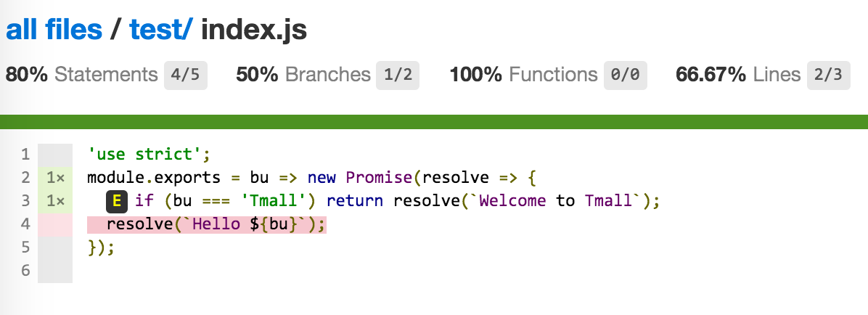Click the 2/3 lines coverage badge

click(828, 75)
